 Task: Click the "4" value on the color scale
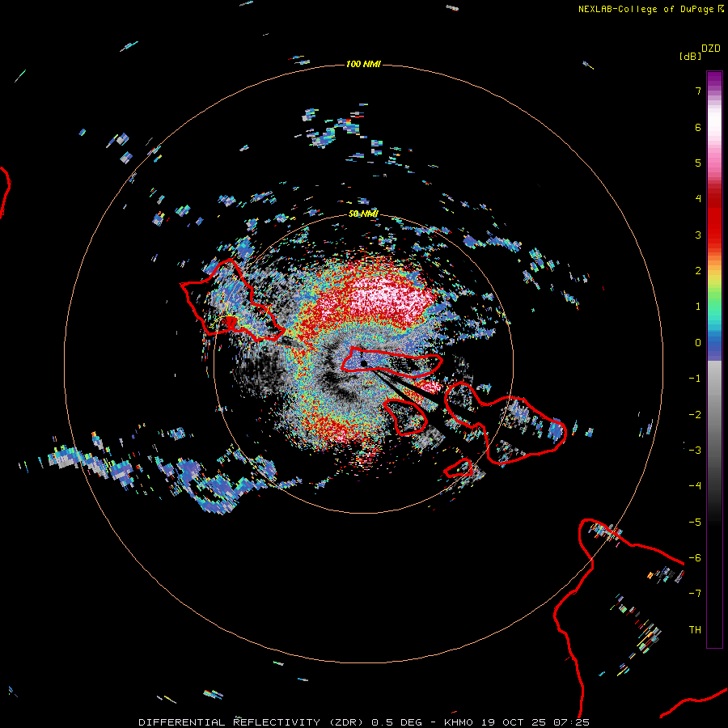coord(698,199)
